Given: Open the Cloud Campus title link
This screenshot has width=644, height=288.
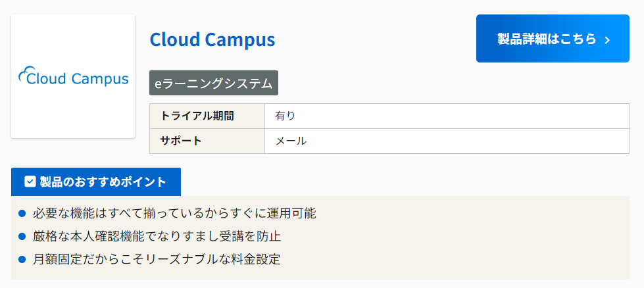Looking at the screenshot, I should 212,39.
